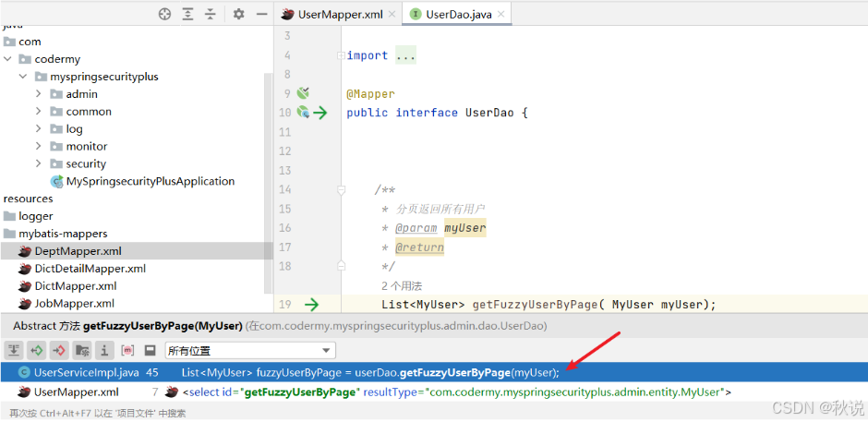Click the @return tag in Javadoc
Image resolution: width=868 pixels, height=422 pixels.
click(419, 247)
